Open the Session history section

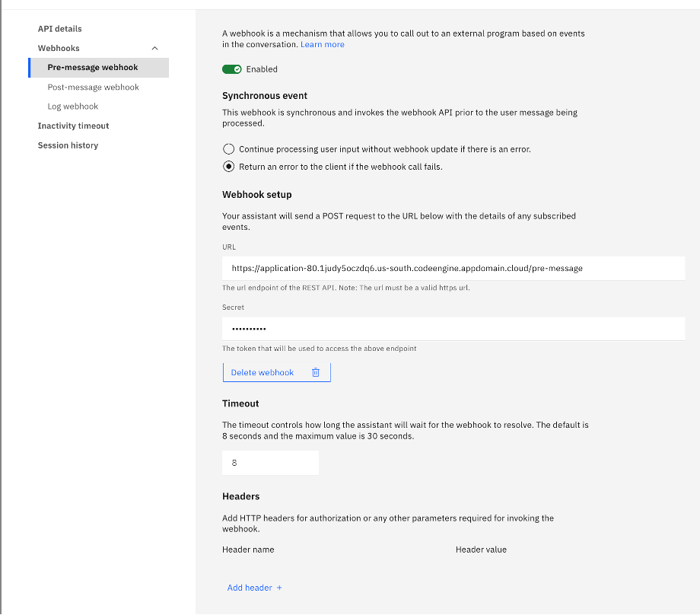(68, 145)
